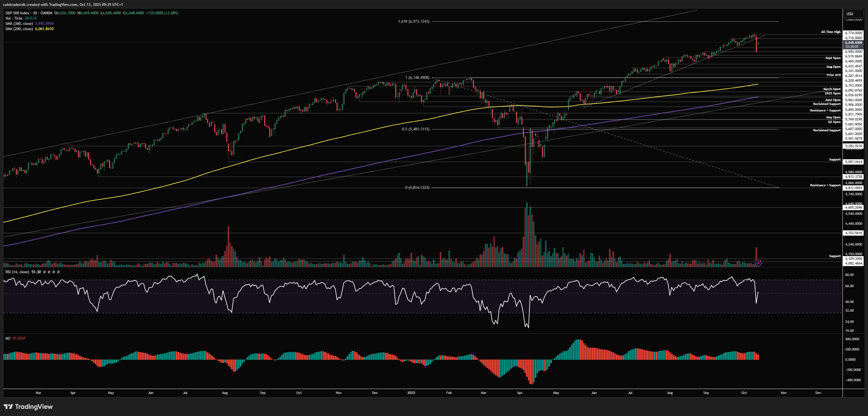Viewport: 868px width, 416px height.
Task: Click the 2025 label on time axis
Action: point(411,393)
